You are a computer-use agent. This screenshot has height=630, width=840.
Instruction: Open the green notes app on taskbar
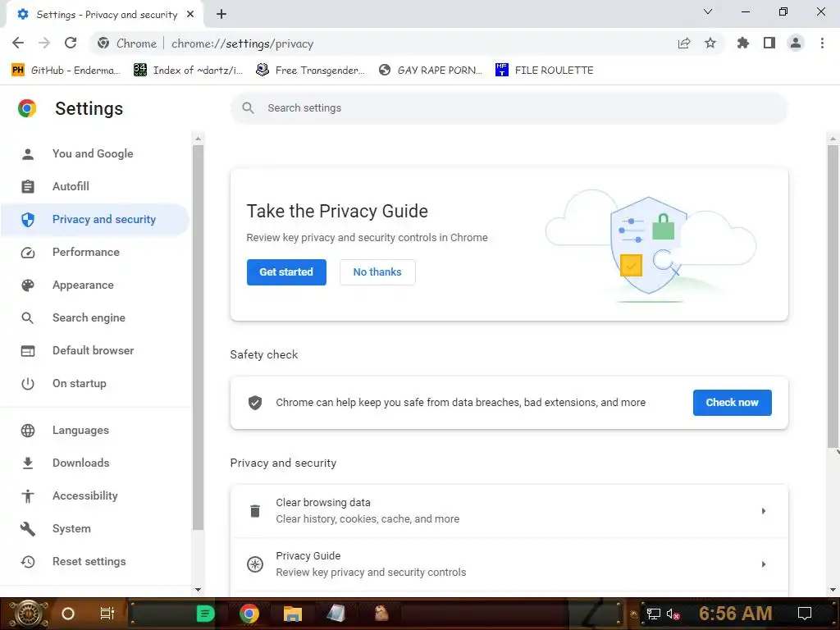(x=205, y=614)
